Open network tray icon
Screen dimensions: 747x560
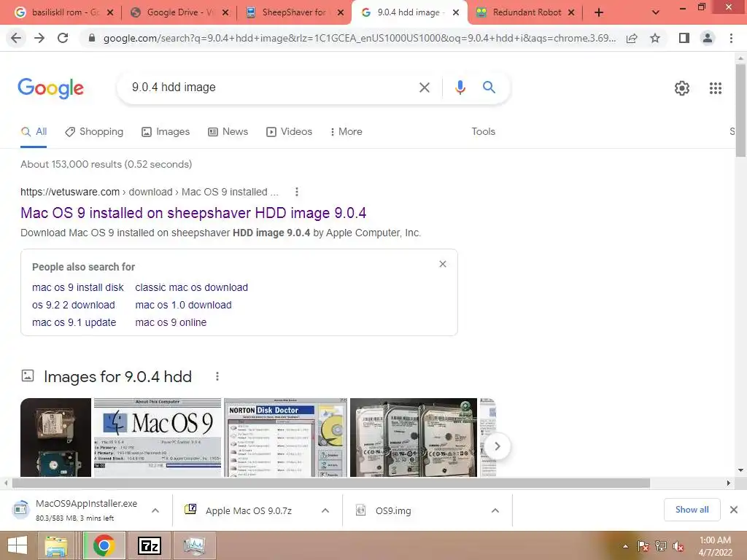661,546
